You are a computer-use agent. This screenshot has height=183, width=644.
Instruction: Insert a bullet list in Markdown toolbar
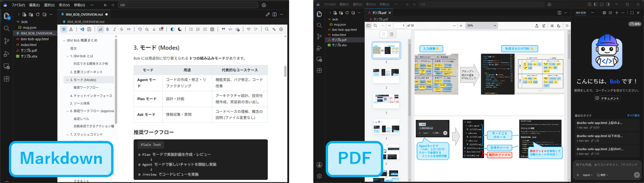point(191,29)
